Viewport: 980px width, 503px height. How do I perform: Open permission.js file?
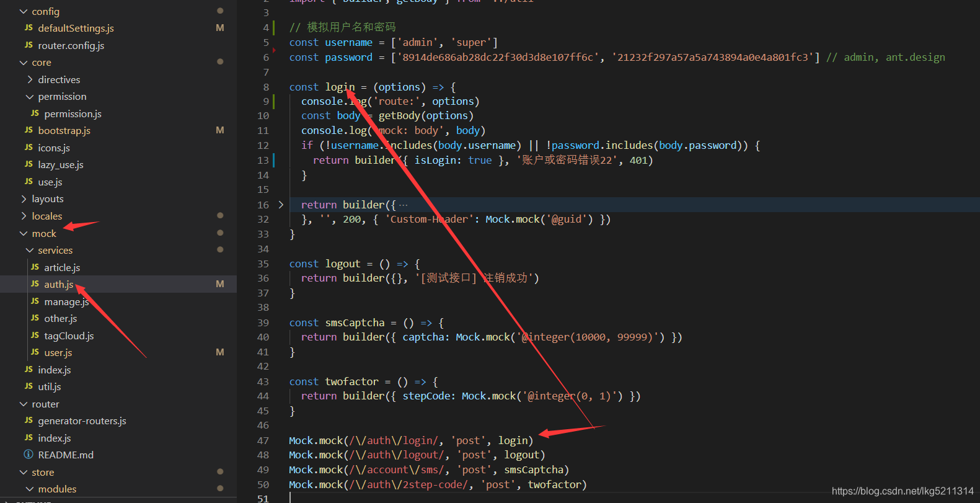(x=73, y=114)
